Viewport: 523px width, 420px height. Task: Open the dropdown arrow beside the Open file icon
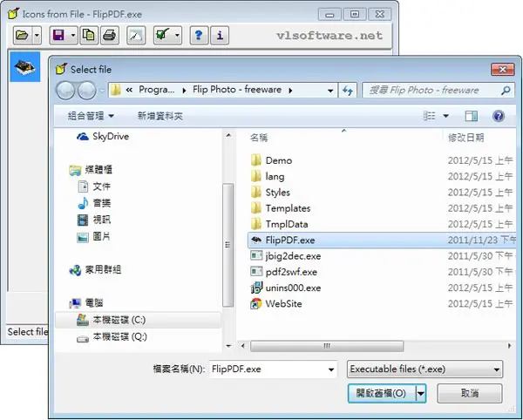pyautogui.click(x=37, y=35)
